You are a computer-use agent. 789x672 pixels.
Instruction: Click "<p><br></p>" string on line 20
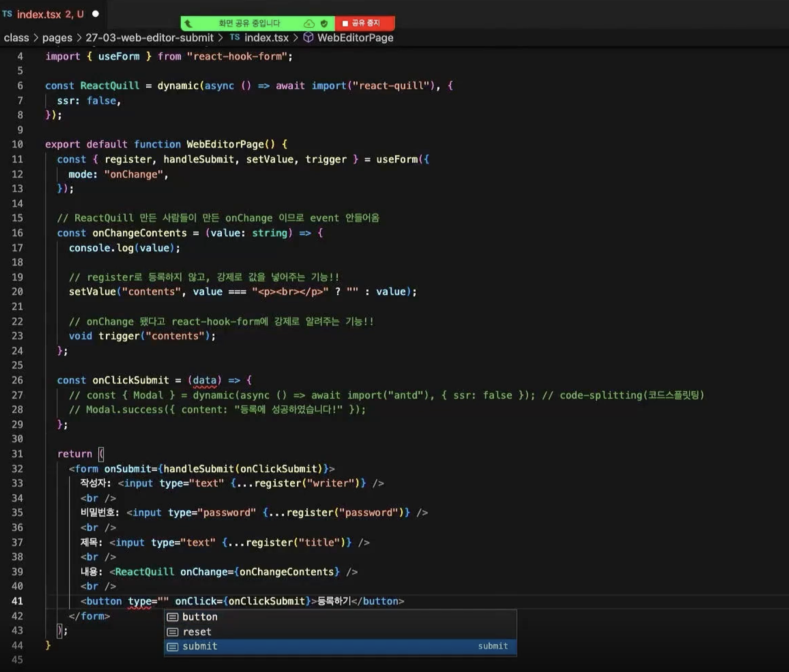coord(290,292)
